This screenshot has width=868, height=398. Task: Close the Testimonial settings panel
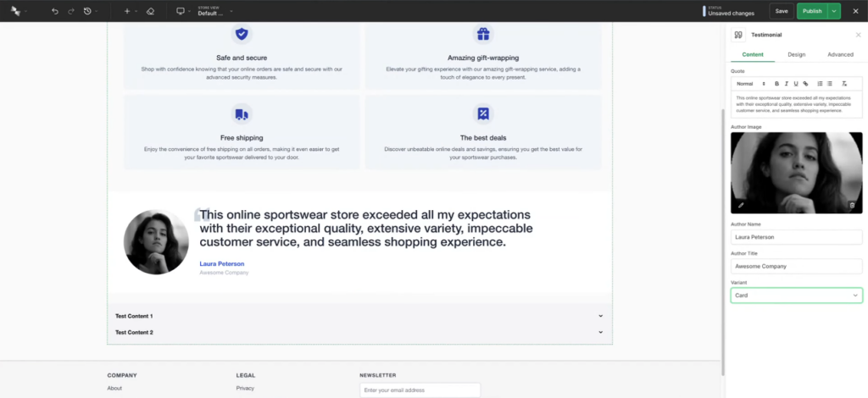pyautogui.click(x=858, y=35)
